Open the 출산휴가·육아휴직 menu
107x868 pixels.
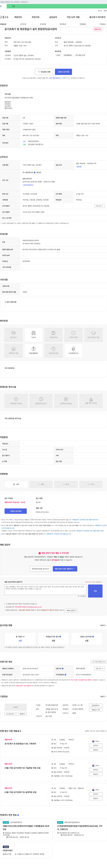pos(97,17)
